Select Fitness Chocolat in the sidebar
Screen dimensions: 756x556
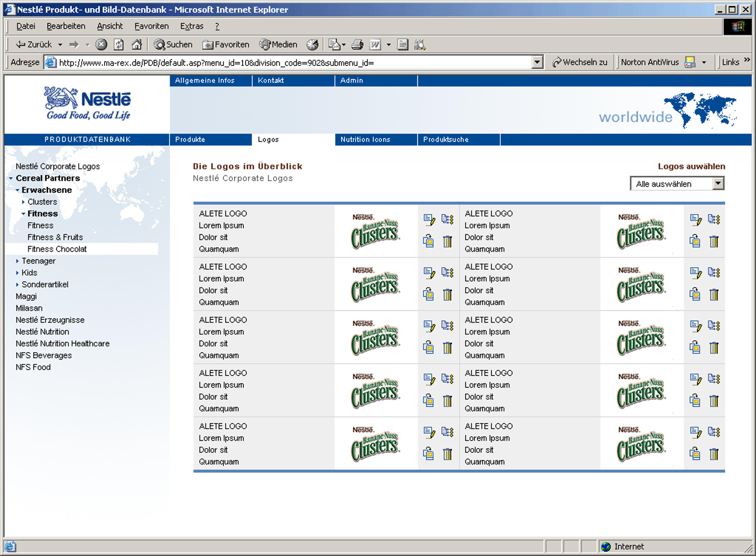(x=57, y=249)
